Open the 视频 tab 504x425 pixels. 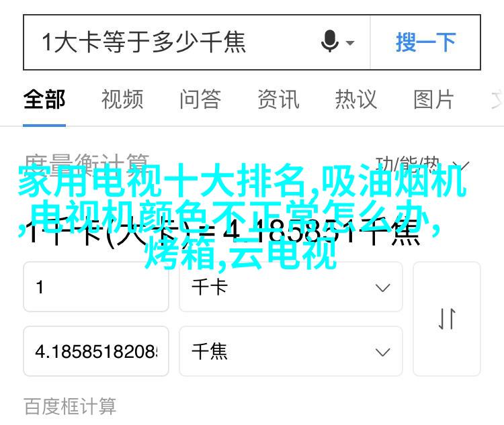[x=122, y=99]
